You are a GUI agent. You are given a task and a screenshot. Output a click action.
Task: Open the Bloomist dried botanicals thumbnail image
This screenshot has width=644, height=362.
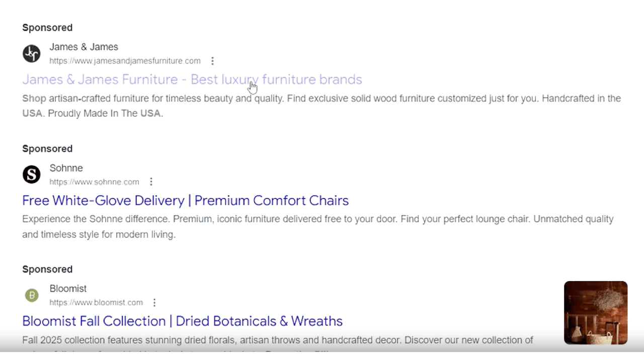click(595, 312)
